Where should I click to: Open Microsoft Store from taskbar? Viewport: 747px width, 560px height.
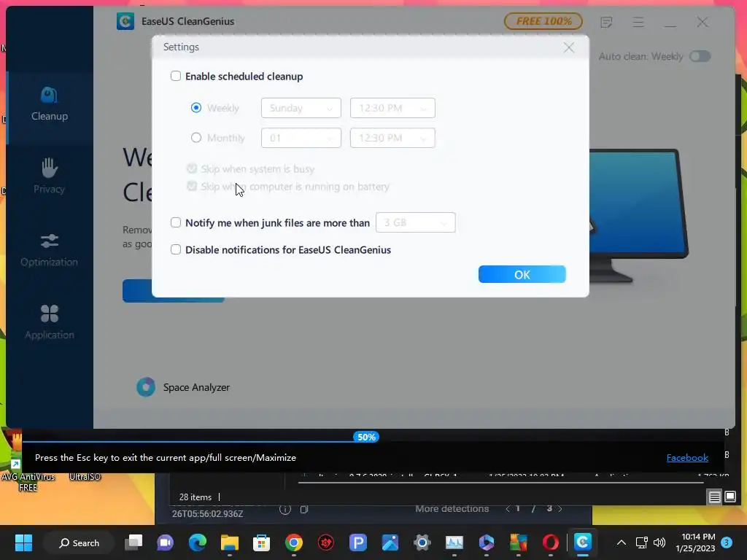pos(262,542)
